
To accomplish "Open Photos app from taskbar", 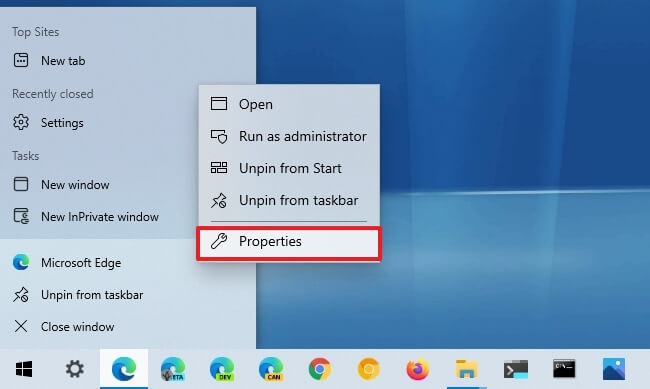I will point(614,369).
